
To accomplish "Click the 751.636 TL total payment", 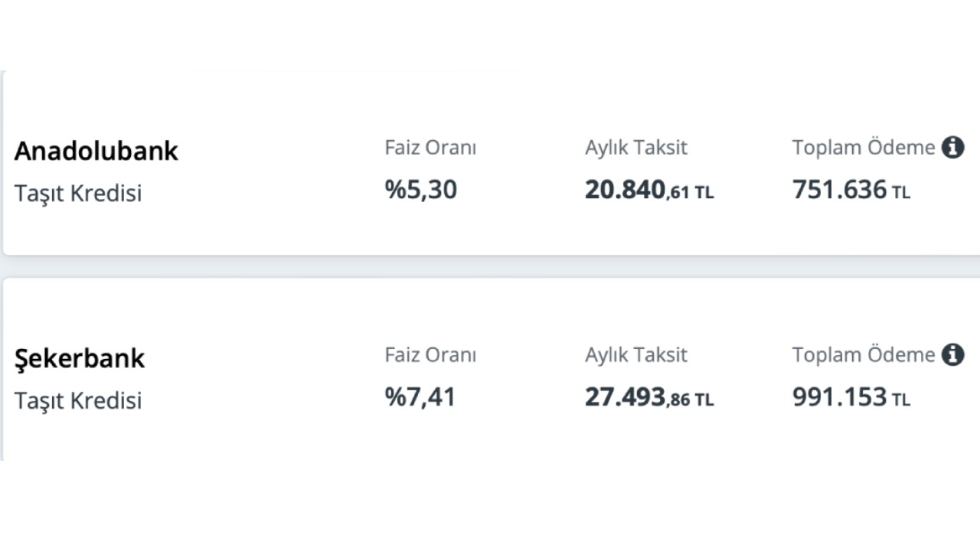I will pos(851,190).
